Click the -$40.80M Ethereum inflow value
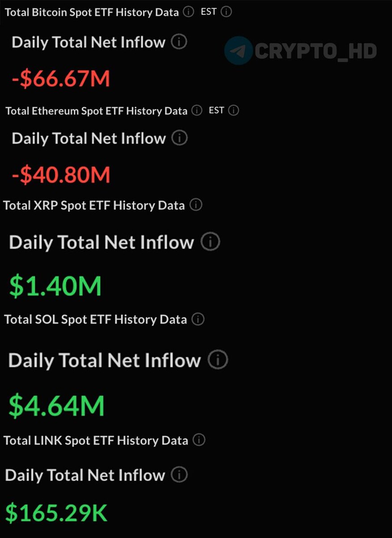 [x=61, y=174]
